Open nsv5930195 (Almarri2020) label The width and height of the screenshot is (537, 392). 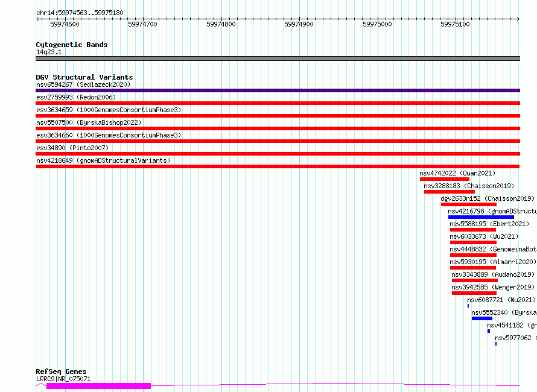click(493, 262)
